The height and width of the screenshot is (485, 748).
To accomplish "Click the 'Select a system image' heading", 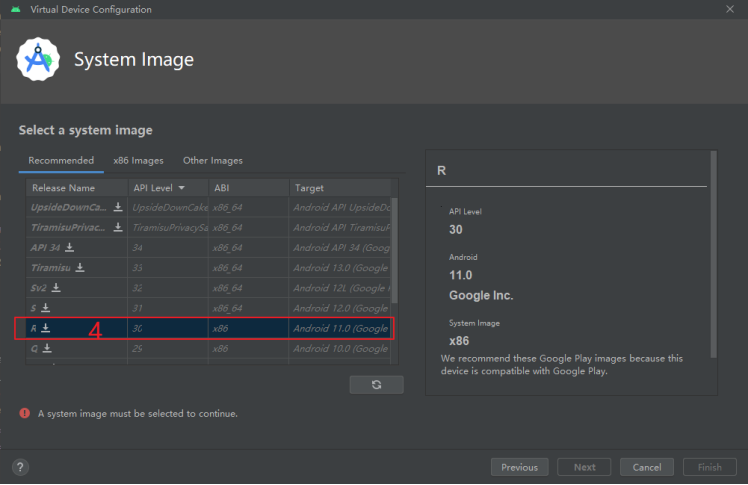I will tap(85, 130).
